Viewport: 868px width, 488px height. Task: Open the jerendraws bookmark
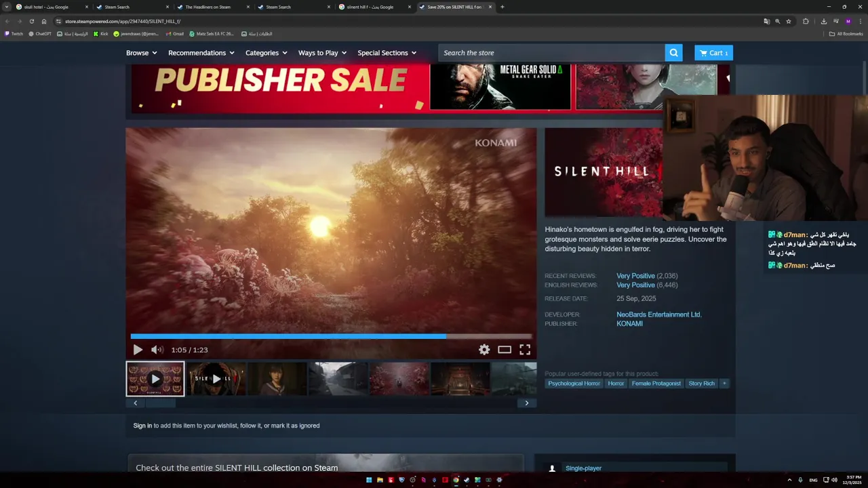[x=136, y=33]
